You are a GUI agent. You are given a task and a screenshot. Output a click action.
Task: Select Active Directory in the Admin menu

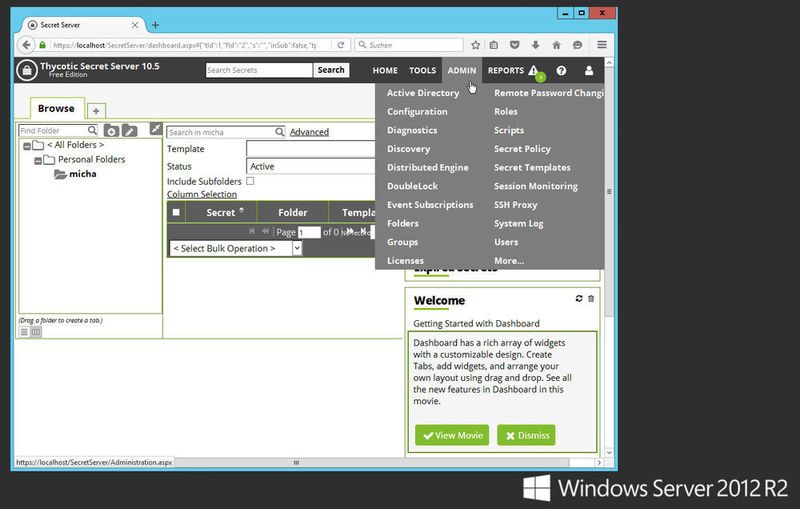pyautogui.click(x=423, y=93)
